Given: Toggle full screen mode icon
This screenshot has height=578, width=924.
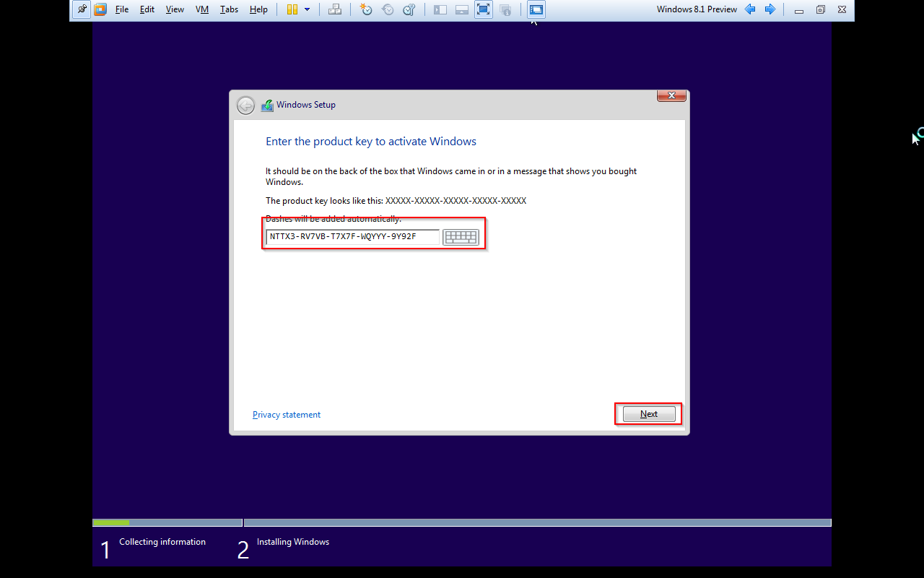Looking at the screenshot, I should (484, 9).
